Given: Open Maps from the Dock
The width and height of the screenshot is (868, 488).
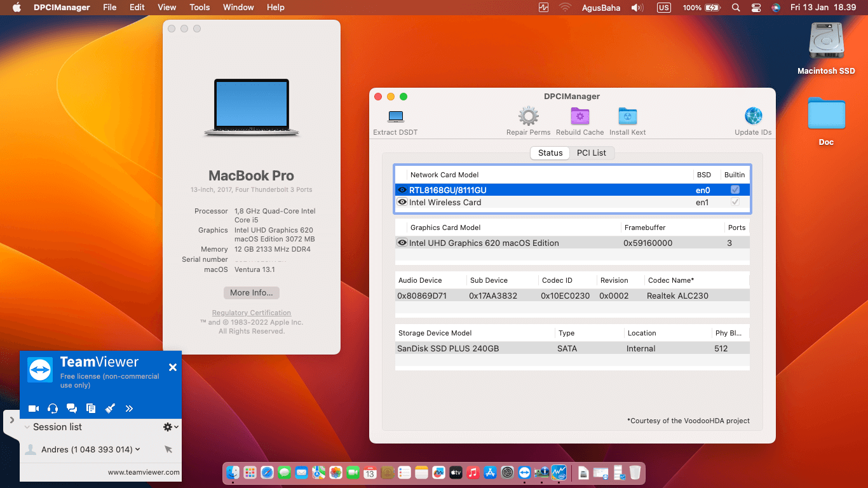Looking at the screenshot, I should tap(319, 473).
